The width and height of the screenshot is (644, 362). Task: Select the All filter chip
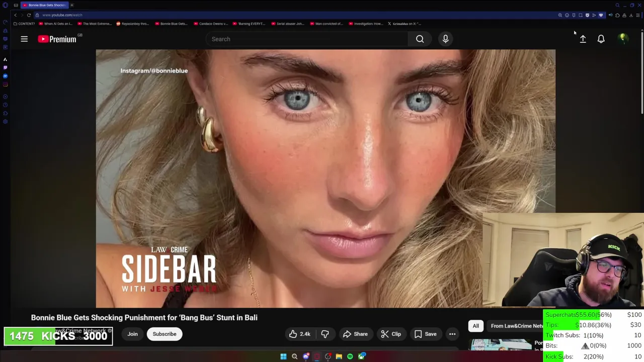[x=475, y=326]
